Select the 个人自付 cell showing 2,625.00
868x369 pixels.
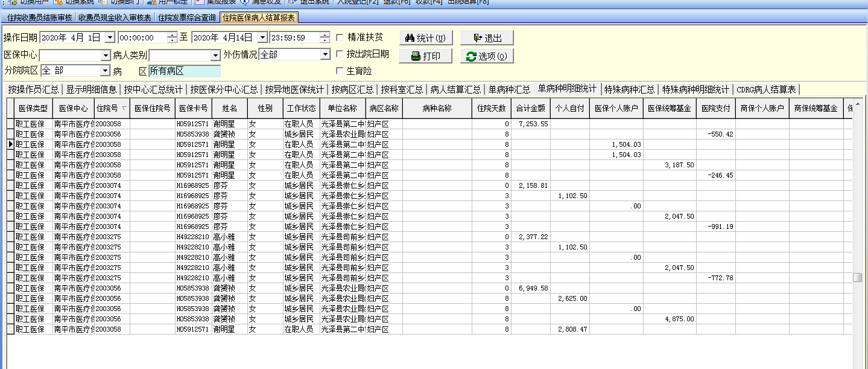click(570, 298)
